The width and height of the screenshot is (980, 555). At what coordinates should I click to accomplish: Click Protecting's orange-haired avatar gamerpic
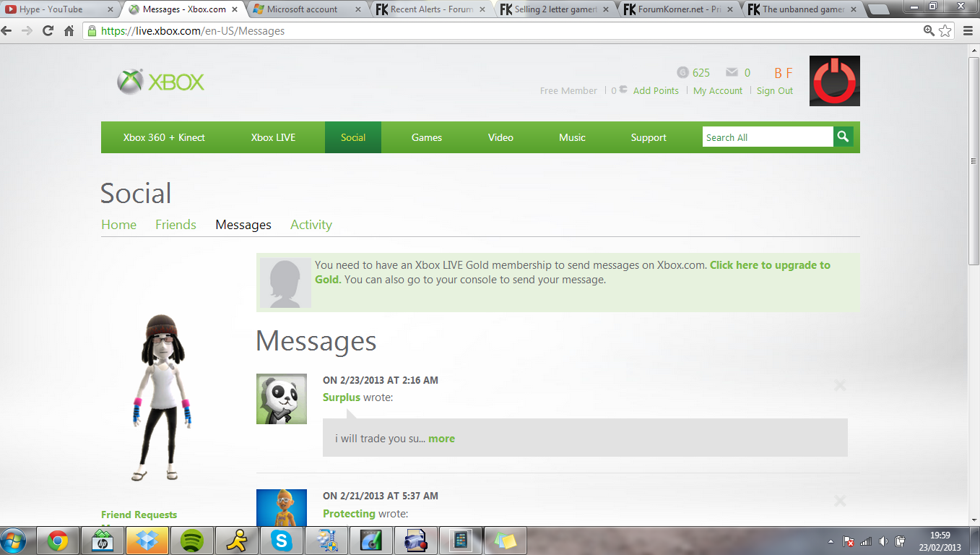click(x=282, y=507)
